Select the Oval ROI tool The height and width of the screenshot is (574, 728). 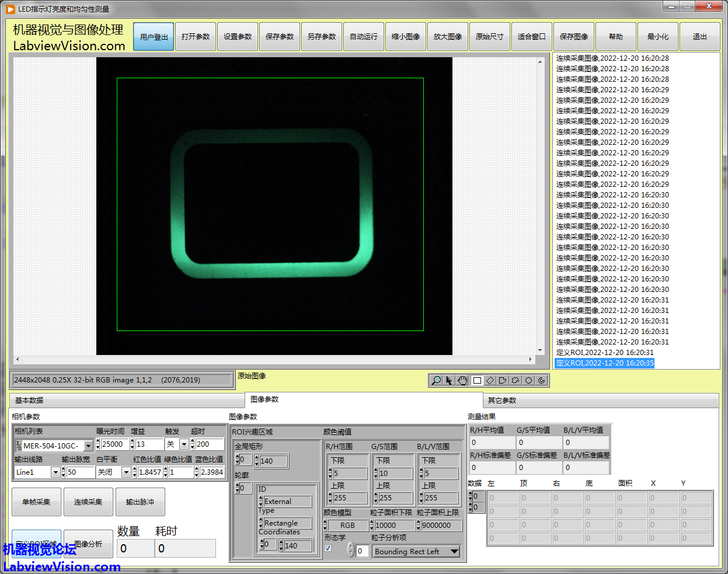(528, 380)
